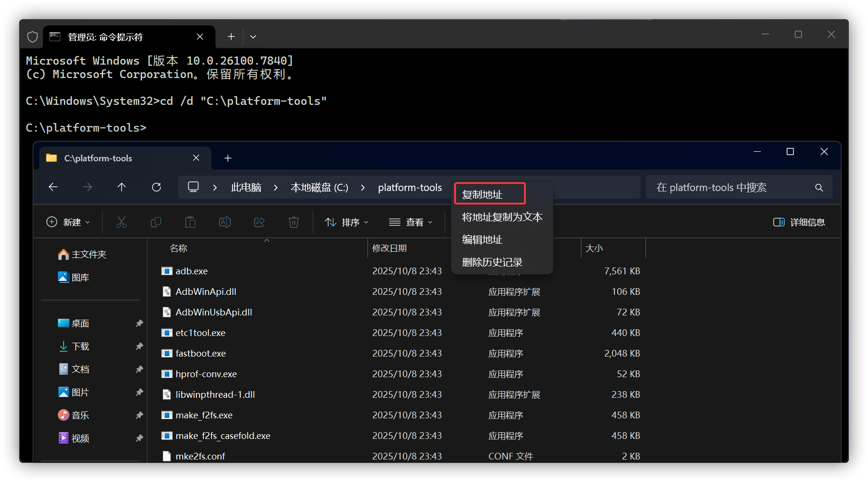Open terminal profile dropdown arrow

click(x=253, y=37)
